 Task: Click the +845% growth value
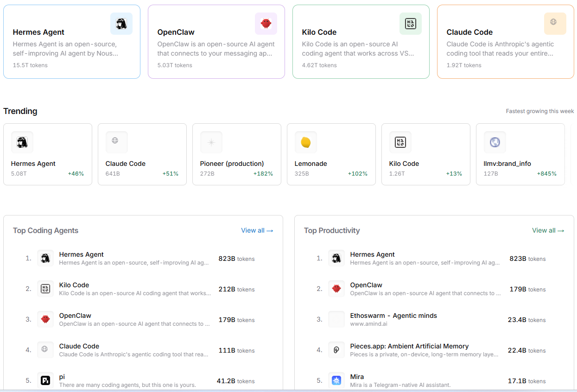tap(547, 174)
